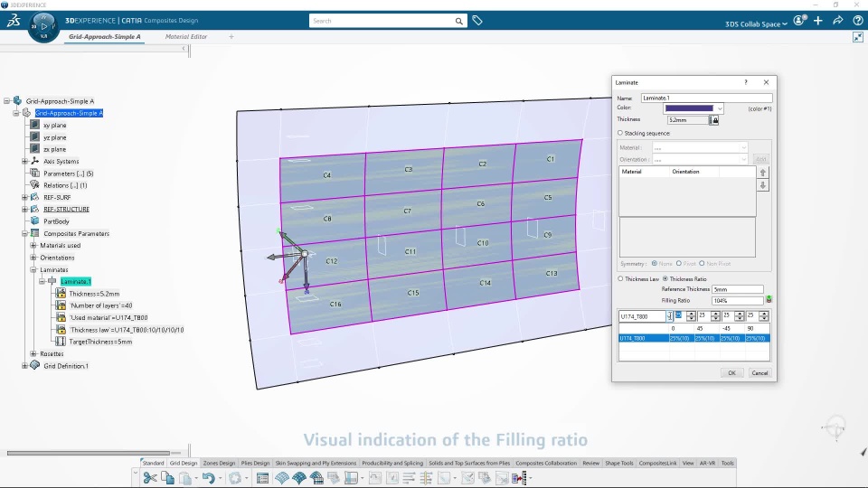Click the Add plus icon in top bar
868x488 pixels.
click(818, 21)
